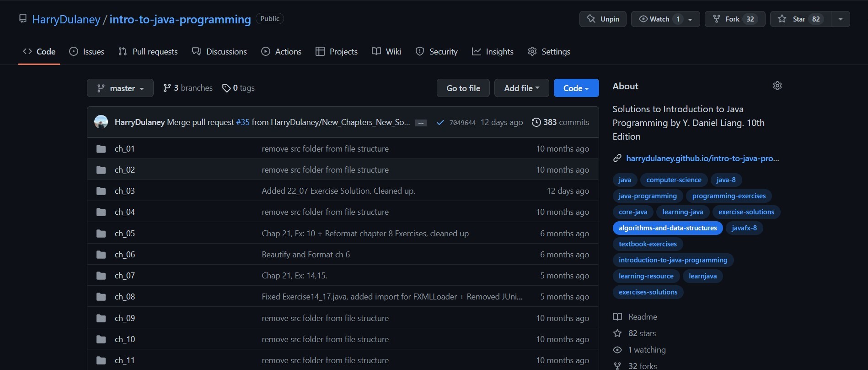Image resolution: width=868 pixels, height=370 pixels.
Task: Unpin this repository
Action: tap(603, 19)
